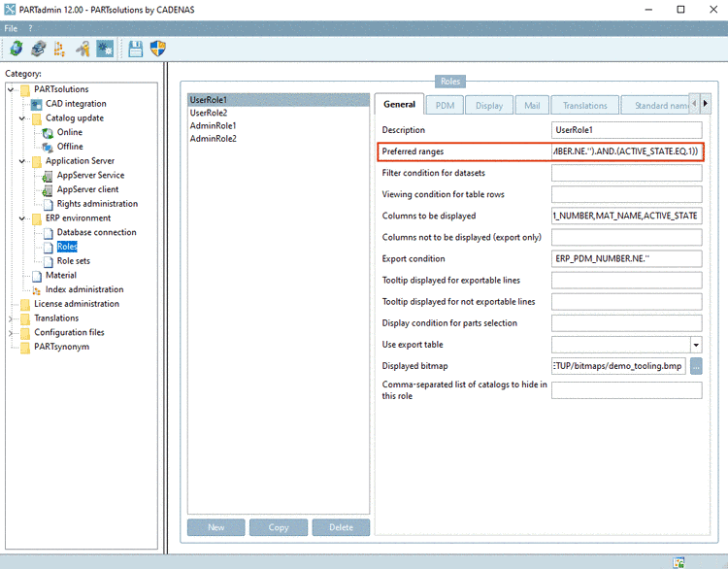Screen dimensions: 728x569
Task: Select License administration folder
Action: click(x=77, y=304)
